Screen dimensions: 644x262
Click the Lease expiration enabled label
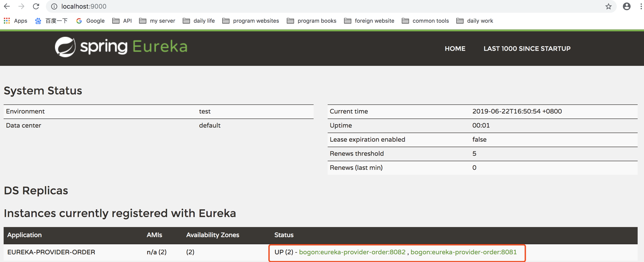pos(367,139)
